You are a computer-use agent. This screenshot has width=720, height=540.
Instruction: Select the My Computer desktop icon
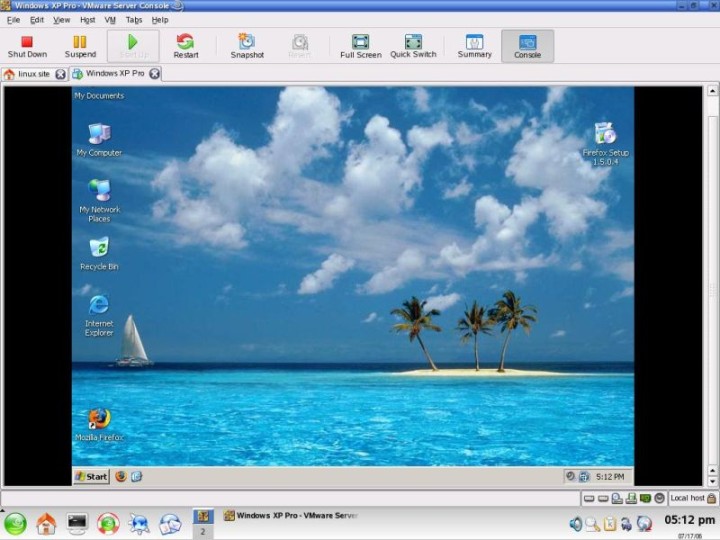coord(99,140)
